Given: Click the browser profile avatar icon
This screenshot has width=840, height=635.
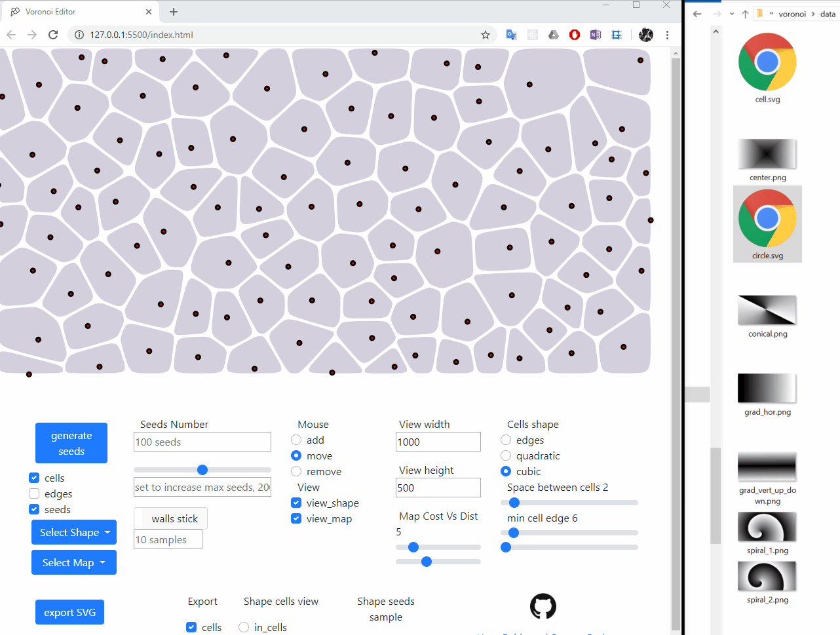Looking at the screenshot, I should pyautogui.click(x=646, y=35).
